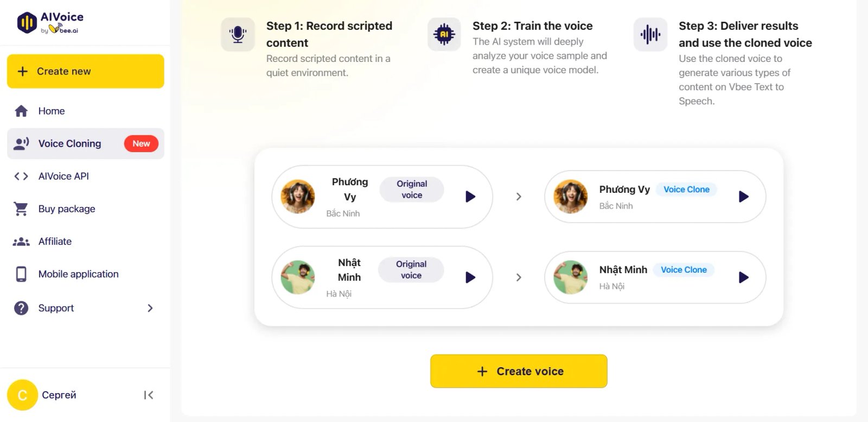Play Nhật Minh's cloned voice sample
This screenshot has width=868, height=422.
tap(743, 277)
